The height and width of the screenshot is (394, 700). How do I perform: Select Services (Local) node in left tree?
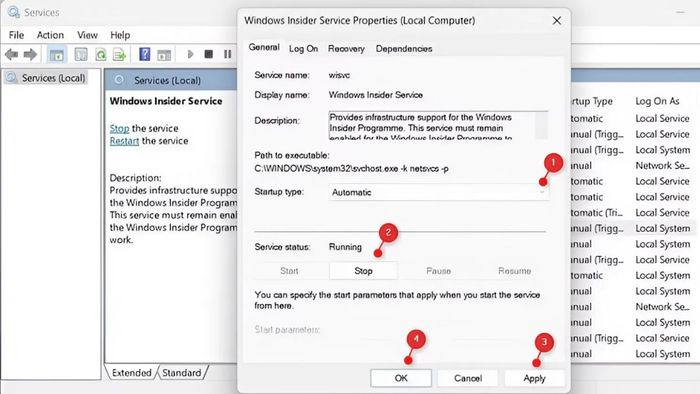tap(45, 78)
